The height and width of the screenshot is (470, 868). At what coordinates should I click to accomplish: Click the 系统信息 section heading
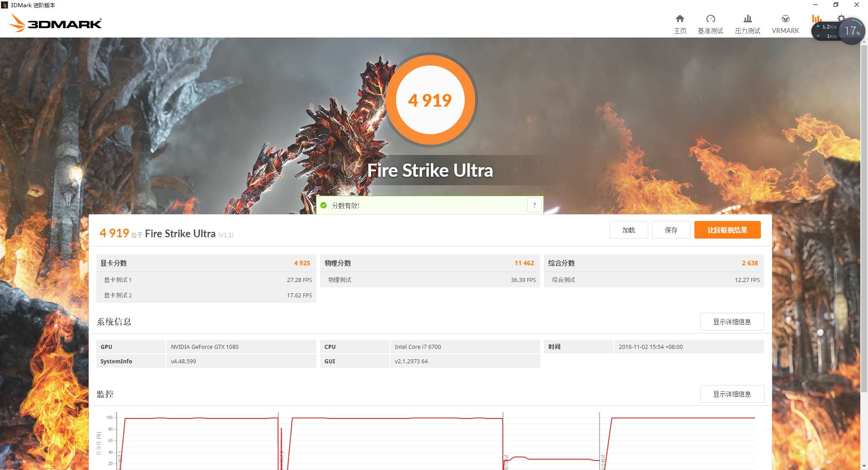pos(114,322)
